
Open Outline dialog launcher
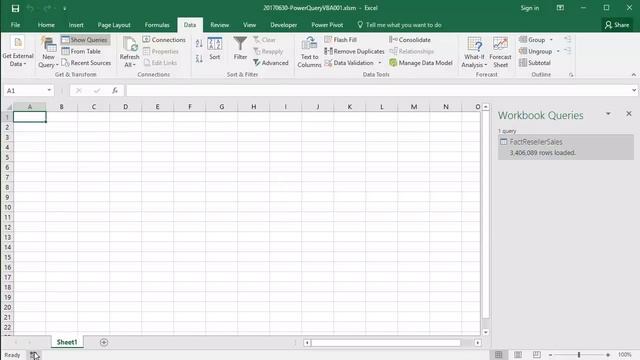click(x=571, y=75)
